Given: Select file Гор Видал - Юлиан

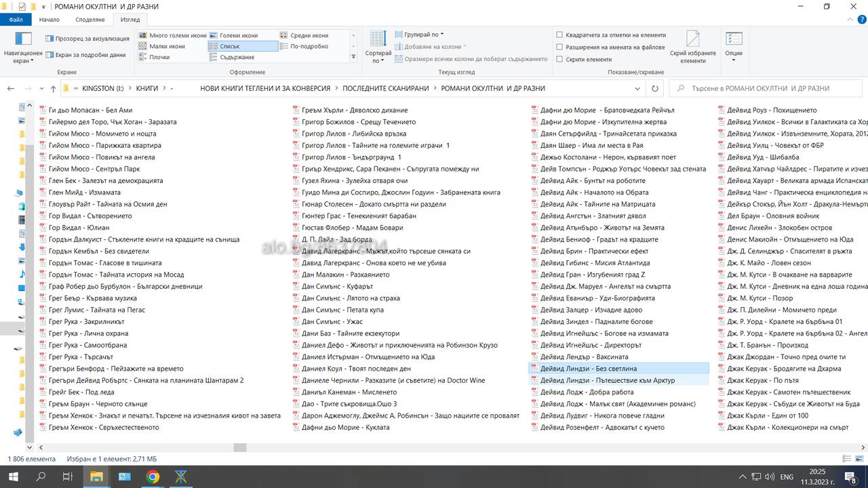Looking at the screenshot, I should 79,228.
